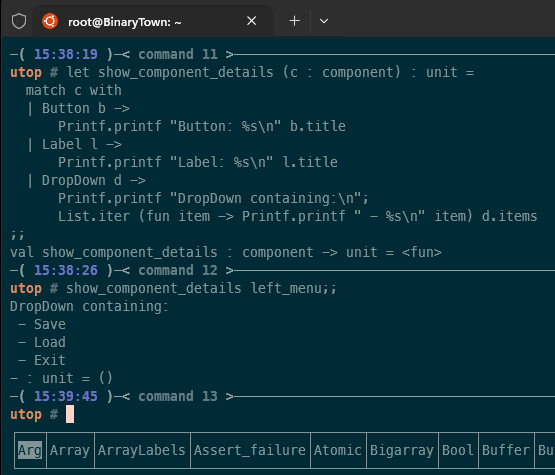Click the "command 13" header text
Viewport: 555px width, 475px height.
(x=178, y=396)
